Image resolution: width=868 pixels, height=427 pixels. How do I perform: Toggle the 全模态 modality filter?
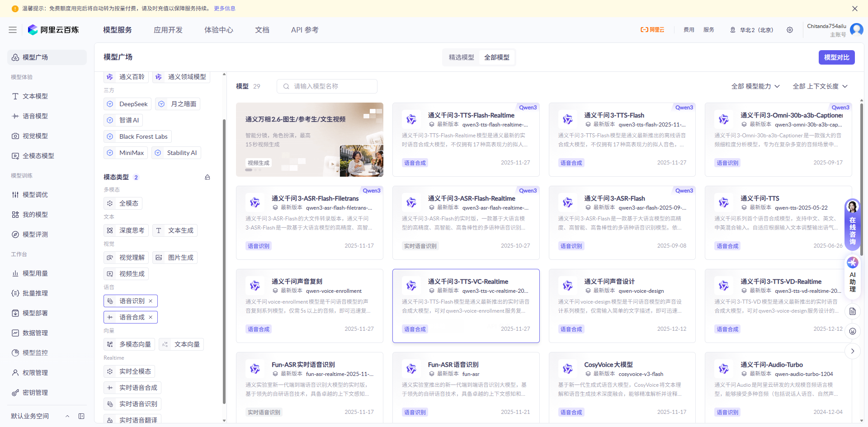pos(123,203)
